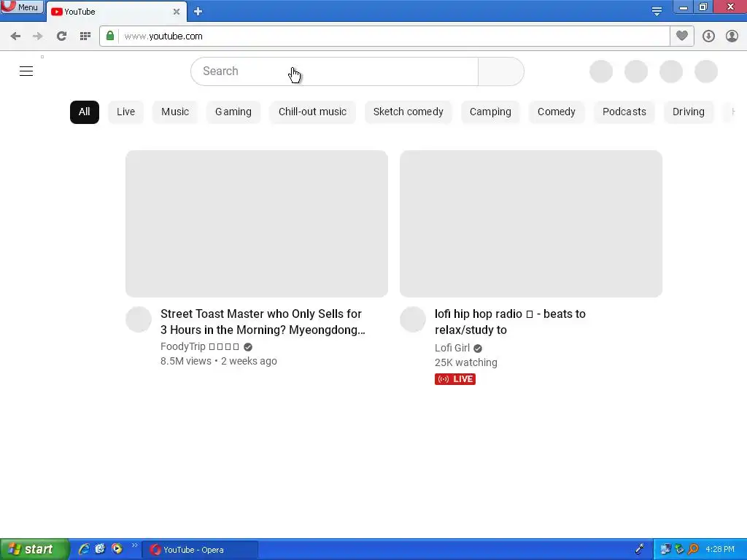
Task: Select the Chill-out music chip
Action: (x=312, y=112)
